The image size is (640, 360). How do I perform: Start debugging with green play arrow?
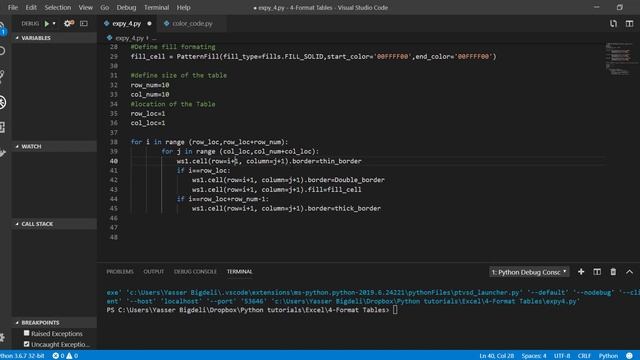pyautogui.click(x=47, y=24)
